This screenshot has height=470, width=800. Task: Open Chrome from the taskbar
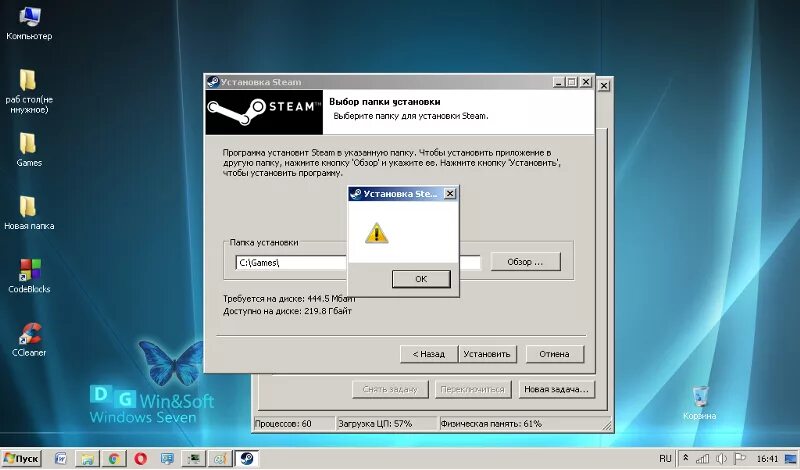[114, 458]
